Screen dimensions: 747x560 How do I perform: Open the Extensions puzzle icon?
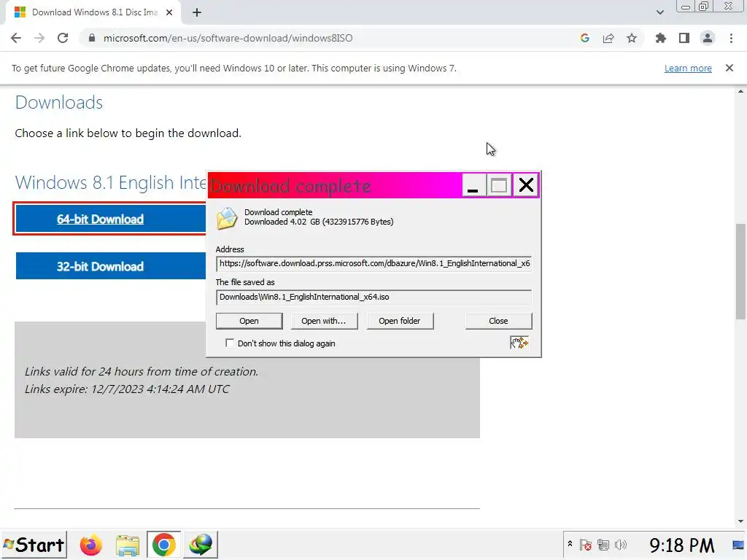tap(661, 38)
